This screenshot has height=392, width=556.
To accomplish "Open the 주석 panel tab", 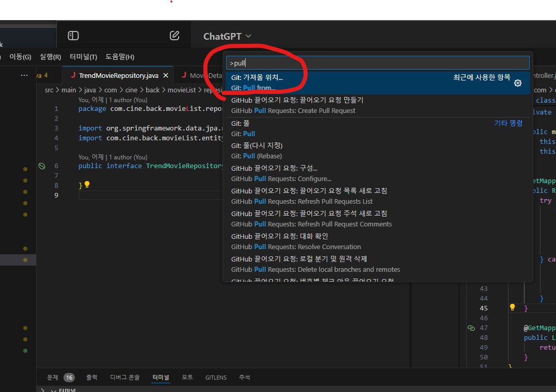I will coord(244,378).
